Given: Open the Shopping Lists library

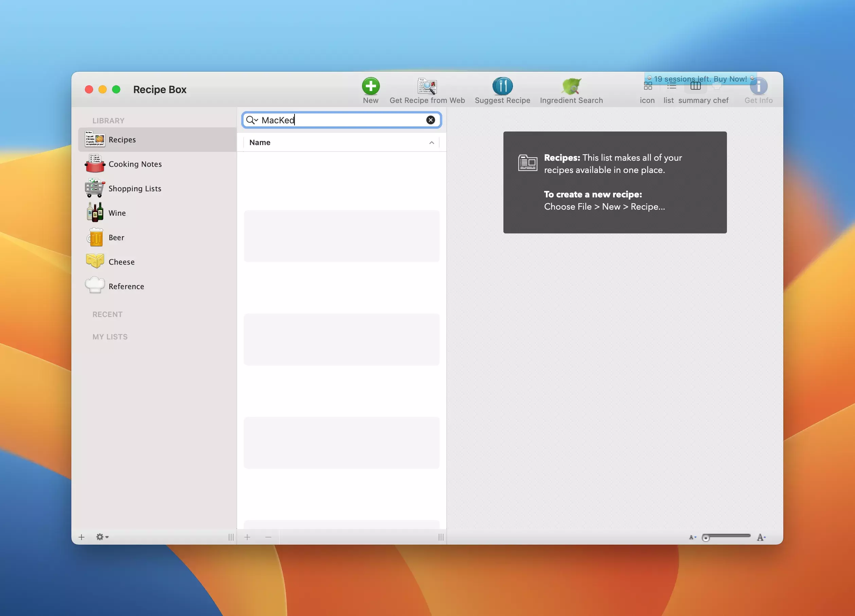Looking at the screenshot, I should (x=135, y=189).
